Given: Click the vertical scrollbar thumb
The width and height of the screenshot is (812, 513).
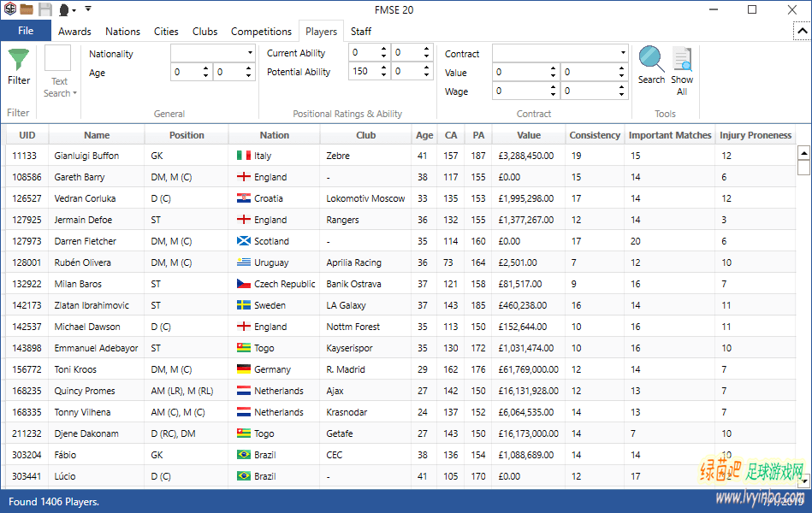Looking at the screenshot, I should tap(803, 168).
